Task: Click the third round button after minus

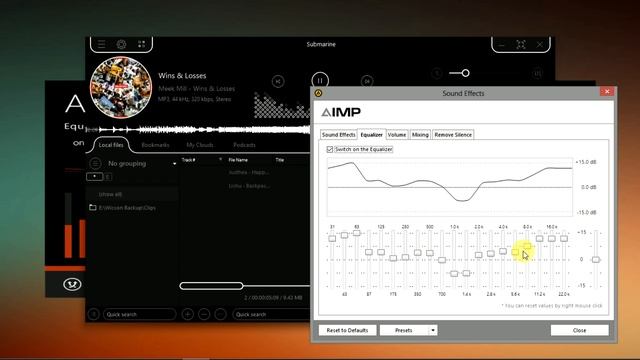Action: [220, 314]
